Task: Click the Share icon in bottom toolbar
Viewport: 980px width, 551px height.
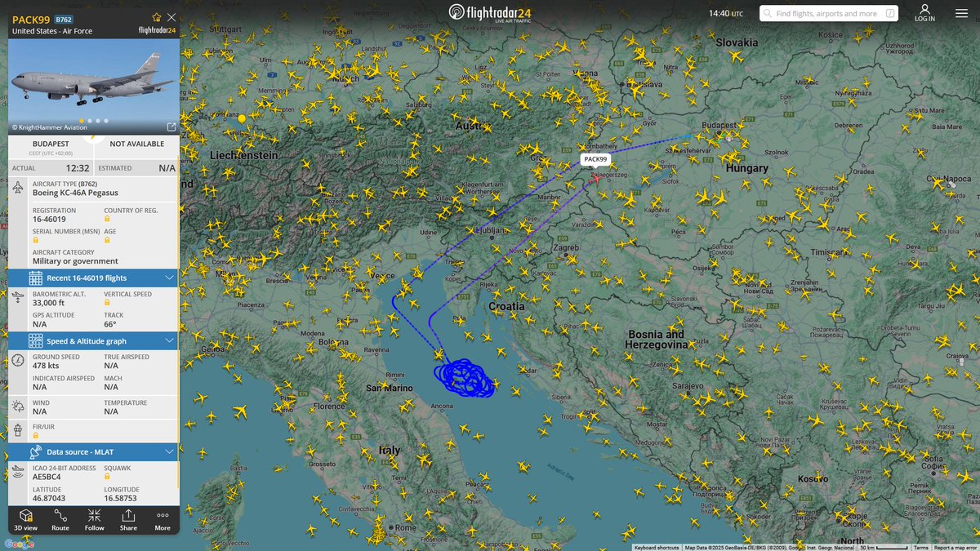Action: [x=128, y=516]
